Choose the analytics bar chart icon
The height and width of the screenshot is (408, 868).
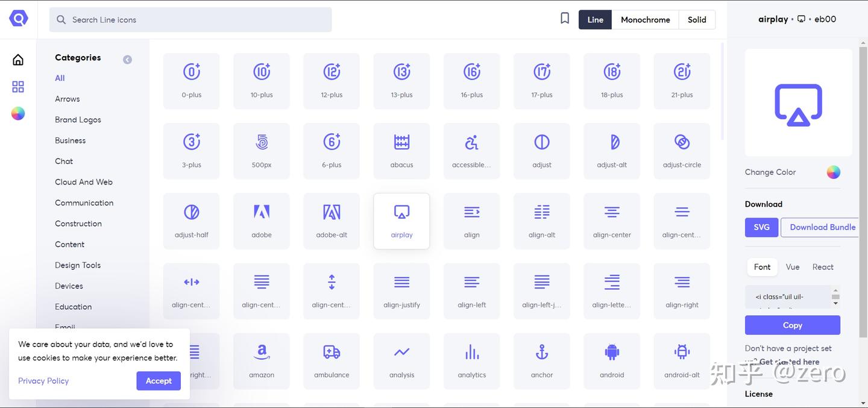click(471, 361)
